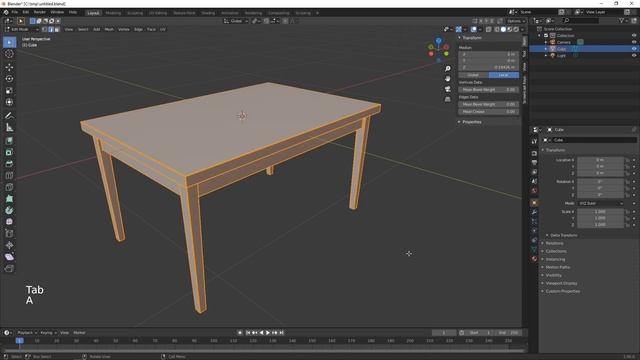Select the Bevel tool
Viewport: 640px width, 360px height.
coord(9,164)
